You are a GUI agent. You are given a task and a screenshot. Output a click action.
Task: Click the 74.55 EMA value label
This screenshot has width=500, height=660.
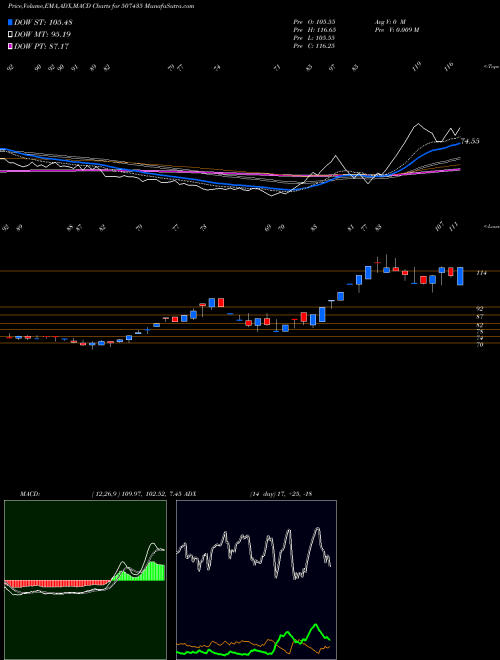click(x=470, y=141)
